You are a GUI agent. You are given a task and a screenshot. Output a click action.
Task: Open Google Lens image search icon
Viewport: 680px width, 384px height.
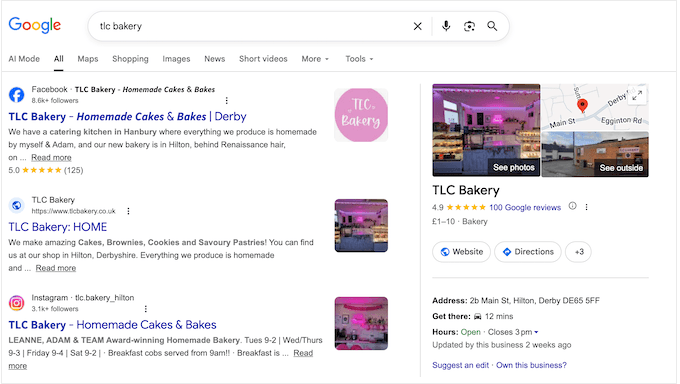469,26
